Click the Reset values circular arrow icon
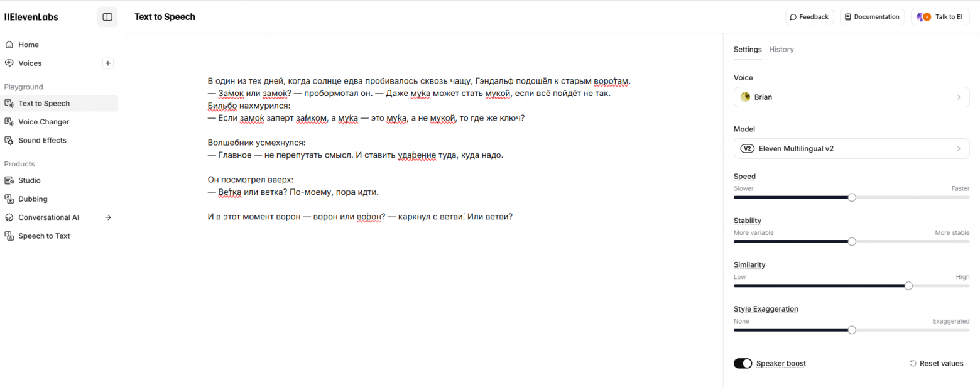Screen dimensions: 980x387 (x=913, y=364)
